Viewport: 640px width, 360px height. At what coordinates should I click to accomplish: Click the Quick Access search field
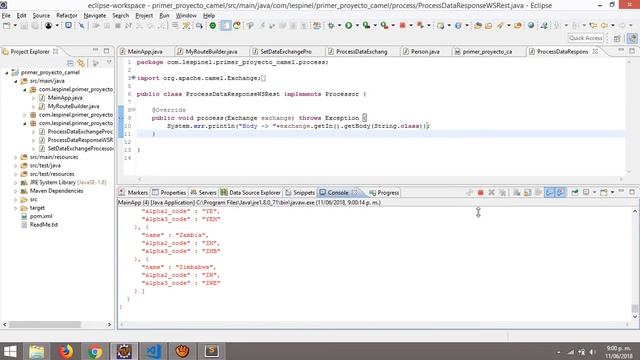click(585, 38)
